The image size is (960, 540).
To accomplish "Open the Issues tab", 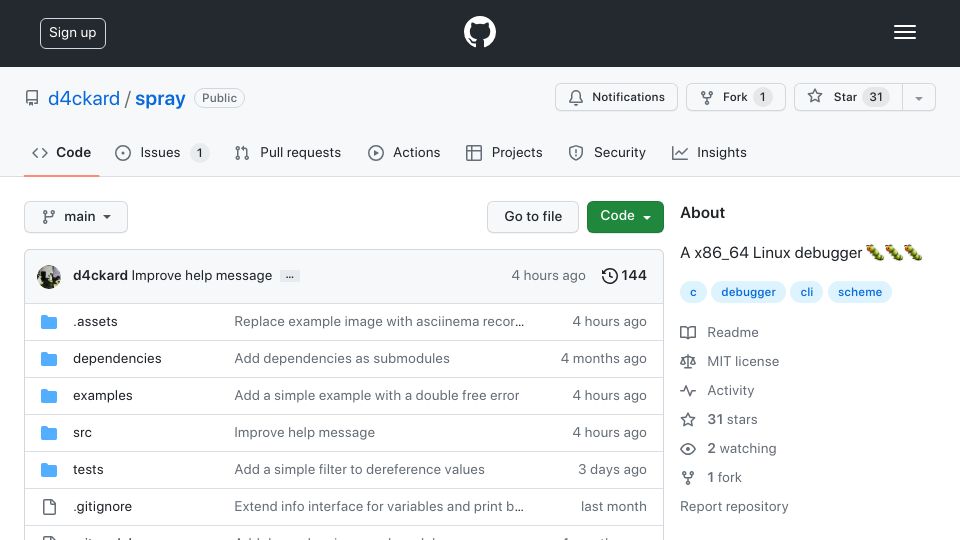I will (162, 152).
